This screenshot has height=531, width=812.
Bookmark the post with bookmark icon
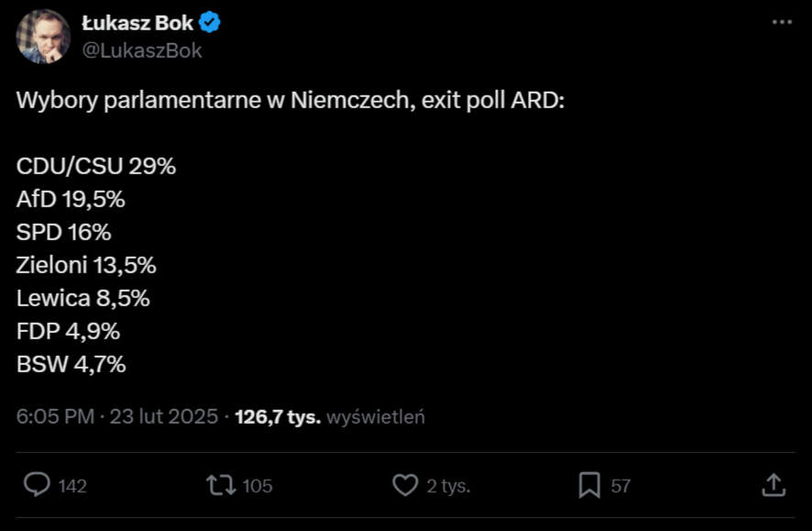pos(589,485)
